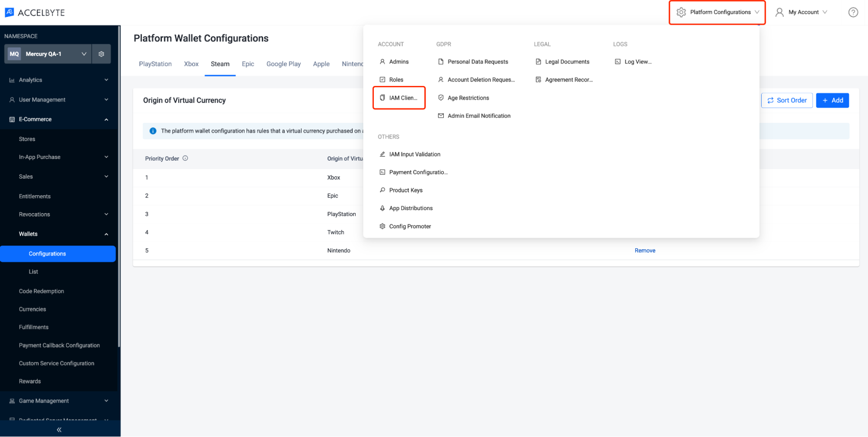Viewport: 868px width, 437px height.
Task: Click the Legal Documents file icon
Action: tap(538, 62)
